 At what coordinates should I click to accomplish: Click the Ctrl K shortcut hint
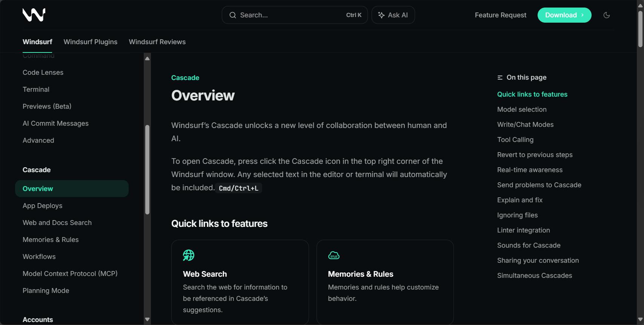[x=354, y=15]
